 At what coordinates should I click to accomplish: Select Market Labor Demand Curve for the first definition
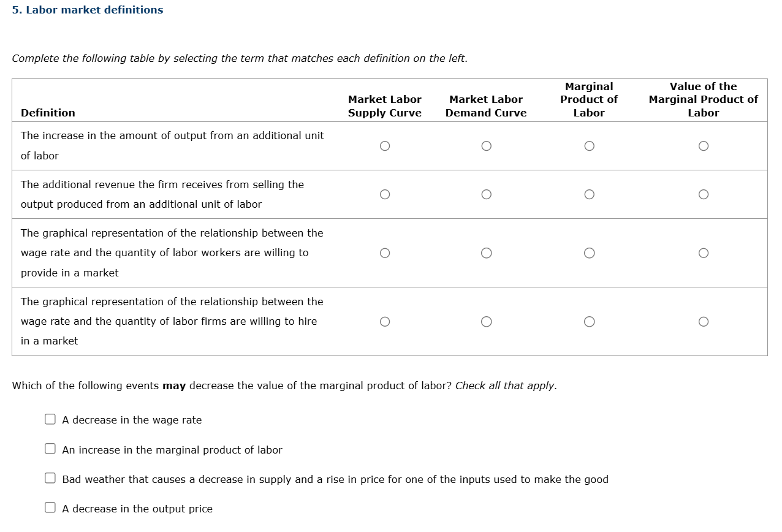click(x=486, y=145)
